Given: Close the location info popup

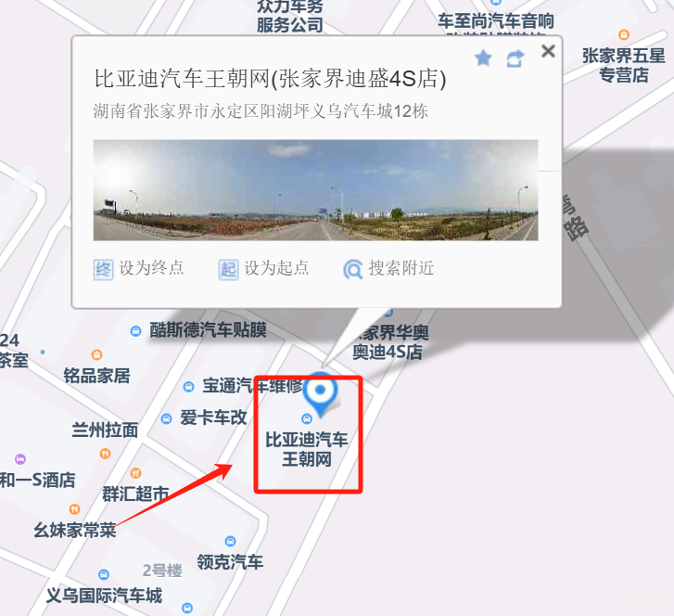Looking at the screenshot, I should [548, 51].
